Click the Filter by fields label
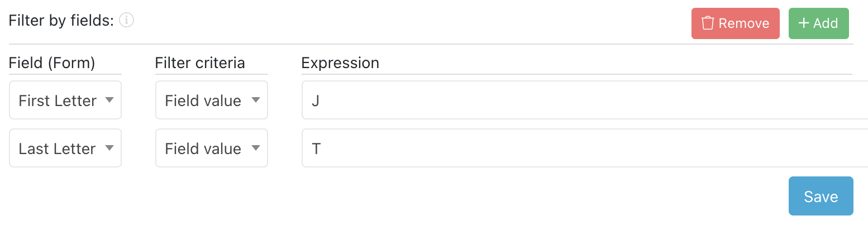Image resolution: width=868 pixels, height=230 pixels. click(x=61, y=21)
